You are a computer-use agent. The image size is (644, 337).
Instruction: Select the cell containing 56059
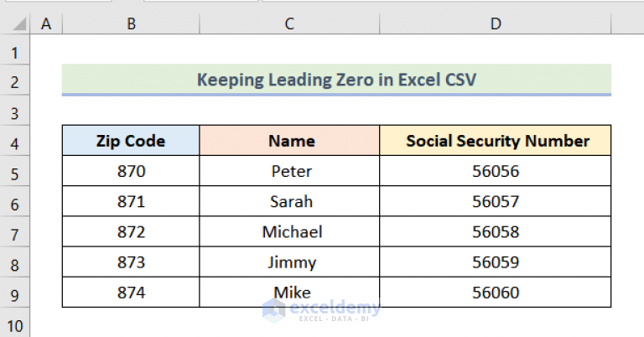coord(496,262)
